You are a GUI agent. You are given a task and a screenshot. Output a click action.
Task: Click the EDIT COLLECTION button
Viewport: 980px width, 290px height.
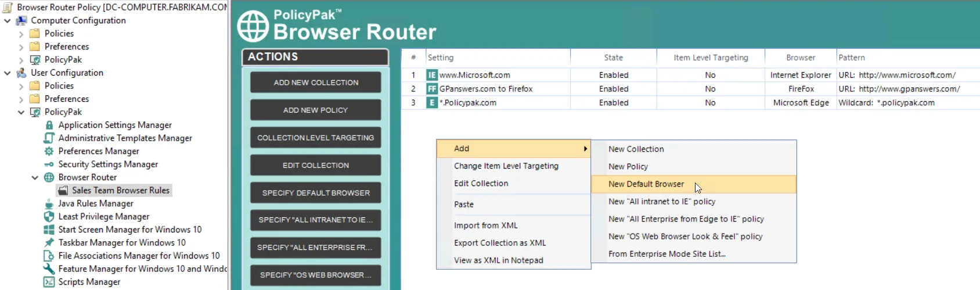[316, 165]
